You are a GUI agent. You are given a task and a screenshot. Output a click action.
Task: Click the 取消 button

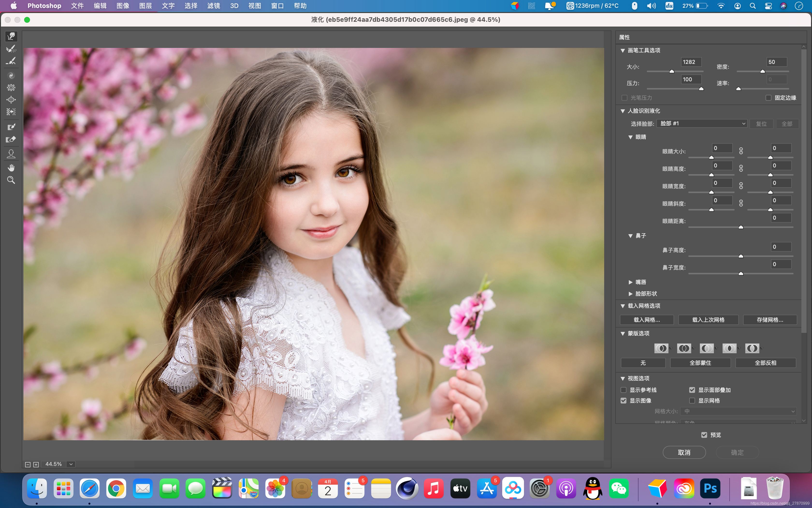[x=684, y=453]
